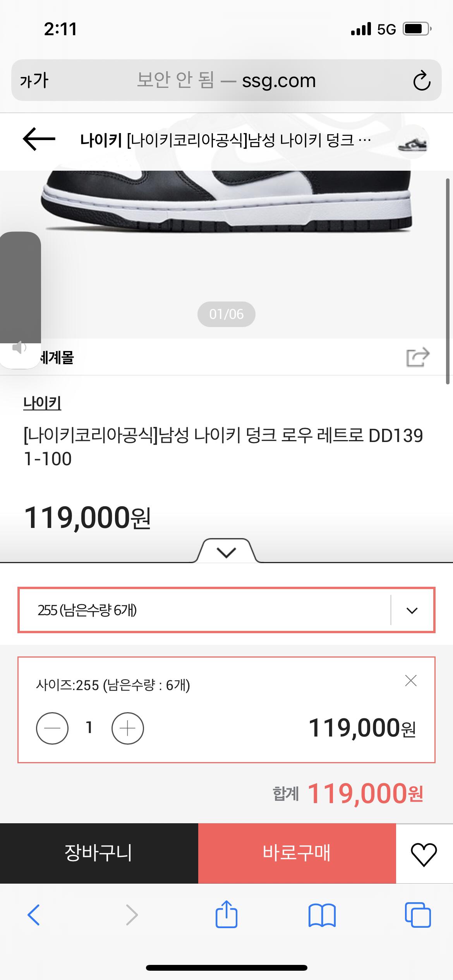Add to cart with 장바구니 button

(99, 853)
